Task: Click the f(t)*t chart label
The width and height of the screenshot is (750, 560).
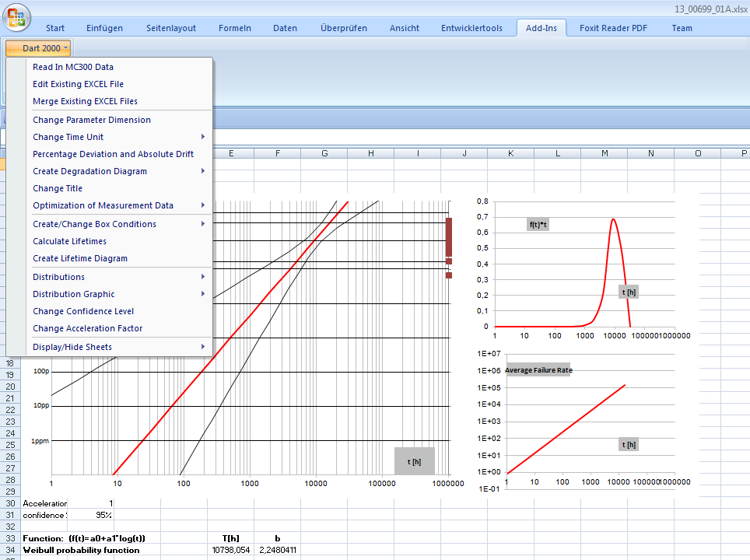Action: point(538,224)
